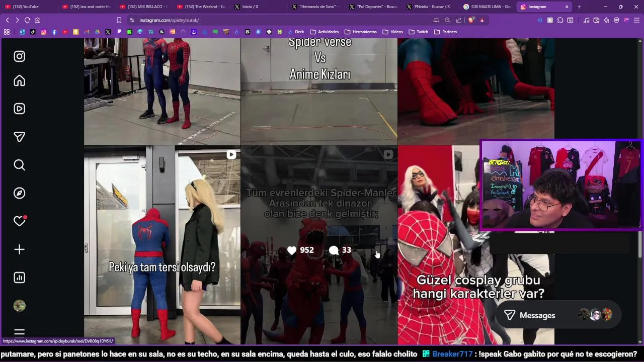Open the dashboard chart icon in sidebar
This screenshot has height=362, width=644.
(19, 278)
